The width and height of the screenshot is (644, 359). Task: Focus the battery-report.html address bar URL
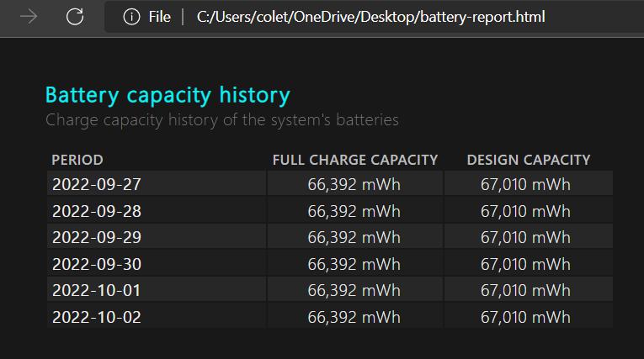pos(370,17)
